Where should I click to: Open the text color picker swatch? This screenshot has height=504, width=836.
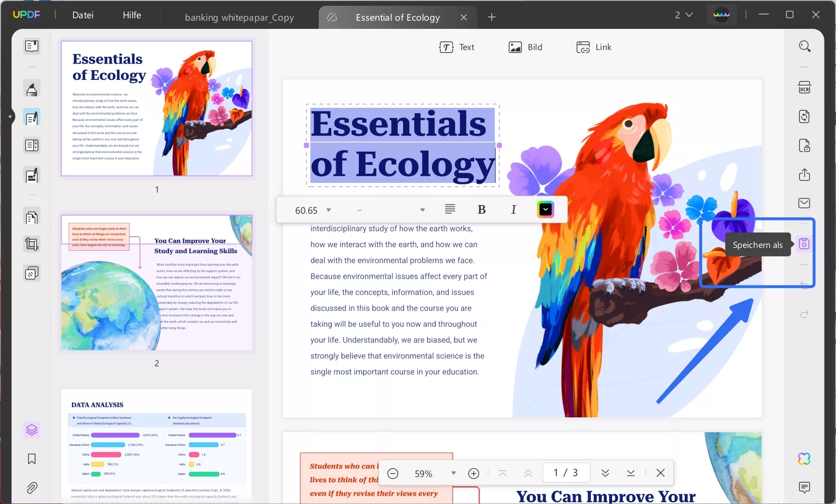point(546,209)
